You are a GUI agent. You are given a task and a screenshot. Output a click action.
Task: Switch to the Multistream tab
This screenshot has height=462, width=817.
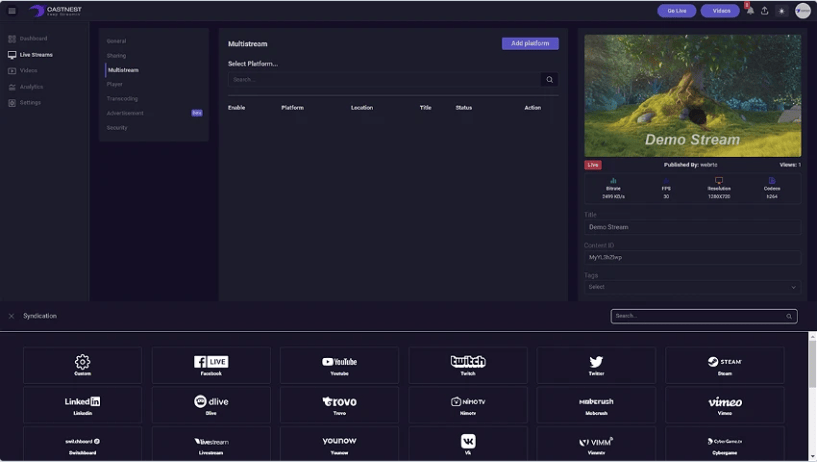[123, 70]
